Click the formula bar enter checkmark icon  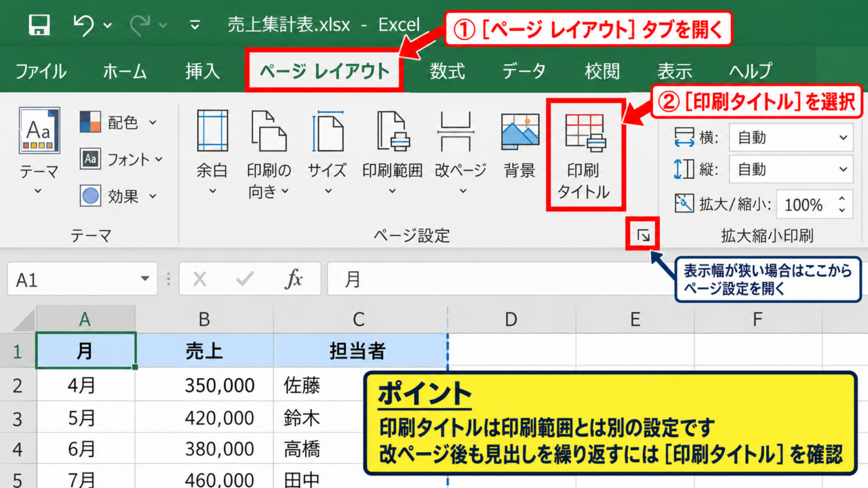click(x=245, y=279)
